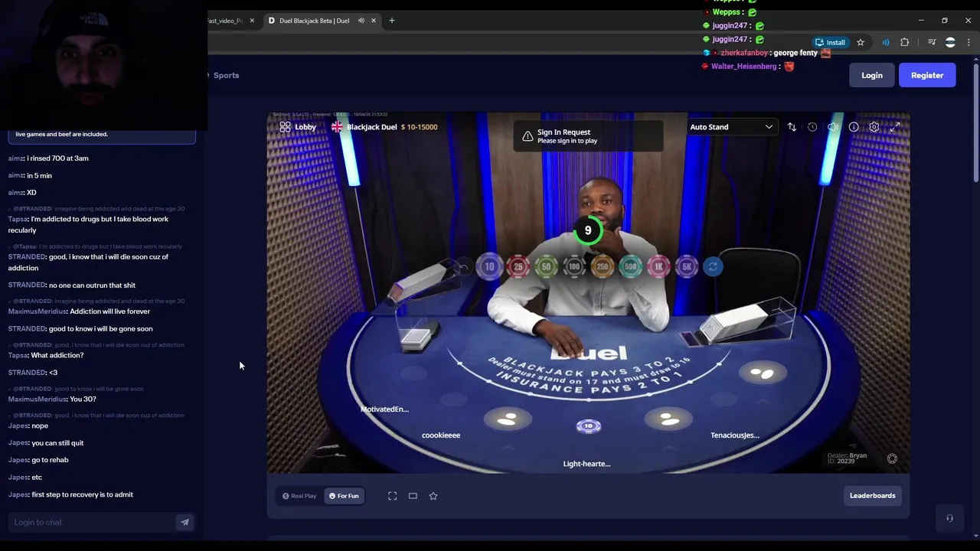The image size is (980, 551).
Task: Select the black 100 betting chip
Action: pos(574,266)
